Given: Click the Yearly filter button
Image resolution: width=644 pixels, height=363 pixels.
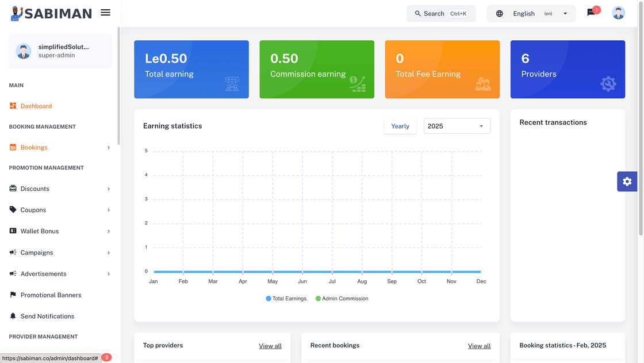Looking at the screenshot, I should pyautogui.click(x=400, y=126).
